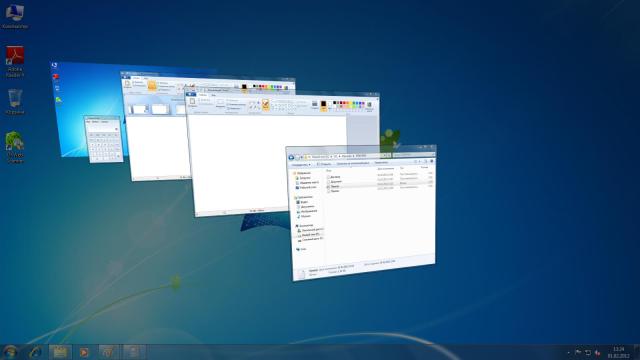Change view icon in Explorer toolbar

(x=416, y=162)
